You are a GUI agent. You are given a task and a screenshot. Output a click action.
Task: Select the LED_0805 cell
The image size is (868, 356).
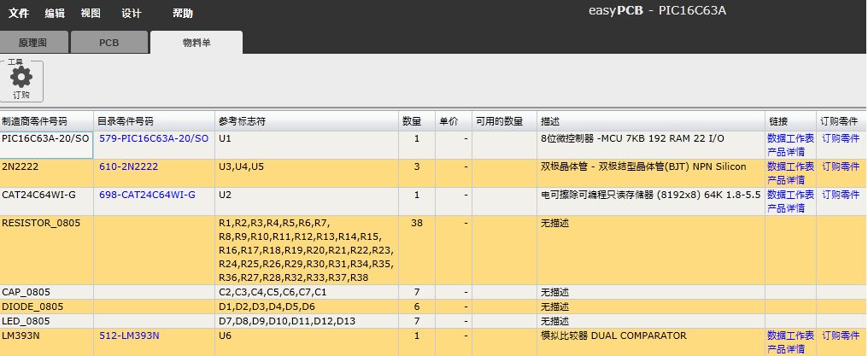tap(46, 321)
